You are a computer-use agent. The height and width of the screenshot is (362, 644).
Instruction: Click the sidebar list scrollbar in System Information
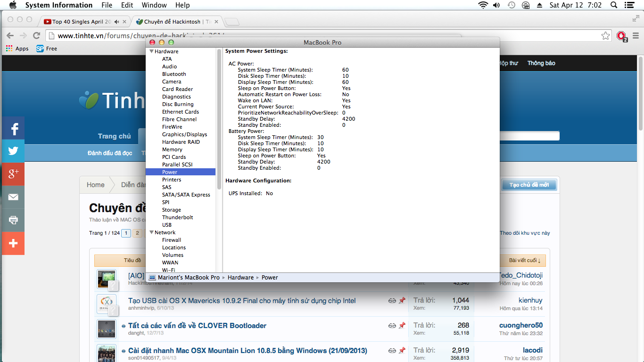click(219, 119)
